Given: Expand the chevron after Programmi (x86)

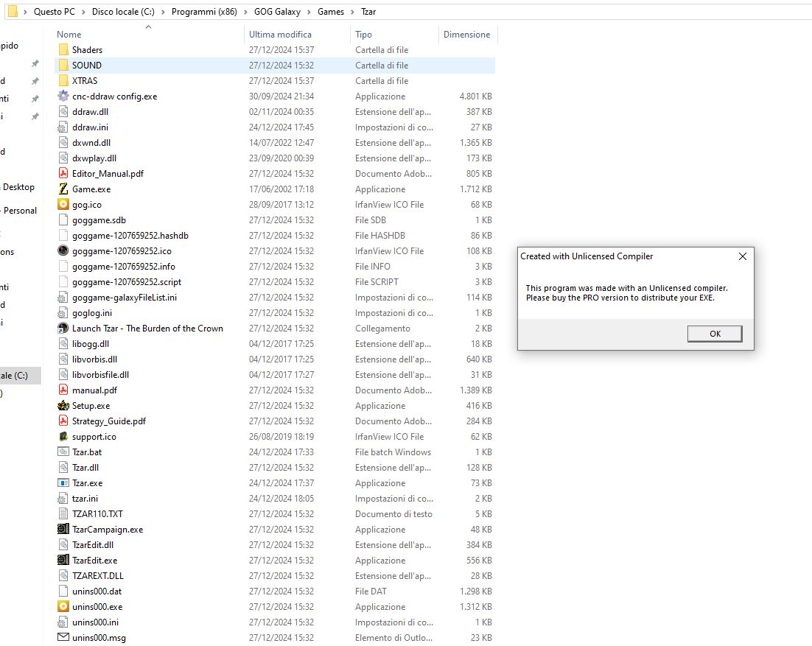Looking at the screenshot, I should tap(245, 12).
